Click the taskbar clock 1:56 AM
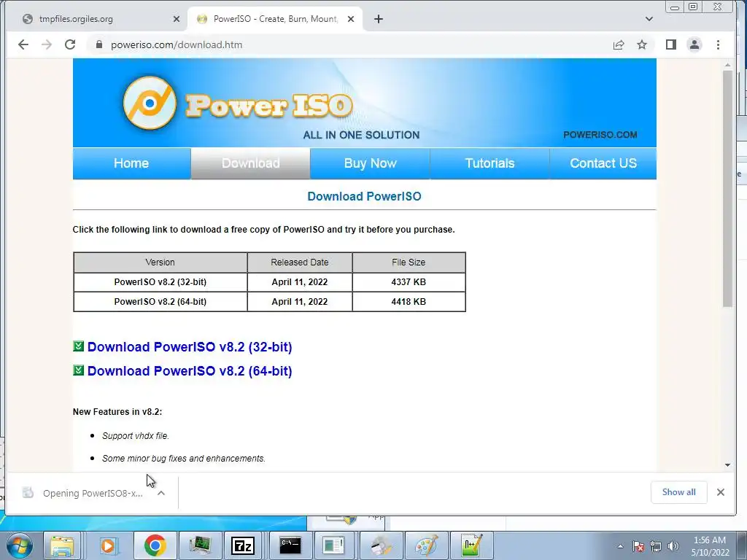 (710, 546)
